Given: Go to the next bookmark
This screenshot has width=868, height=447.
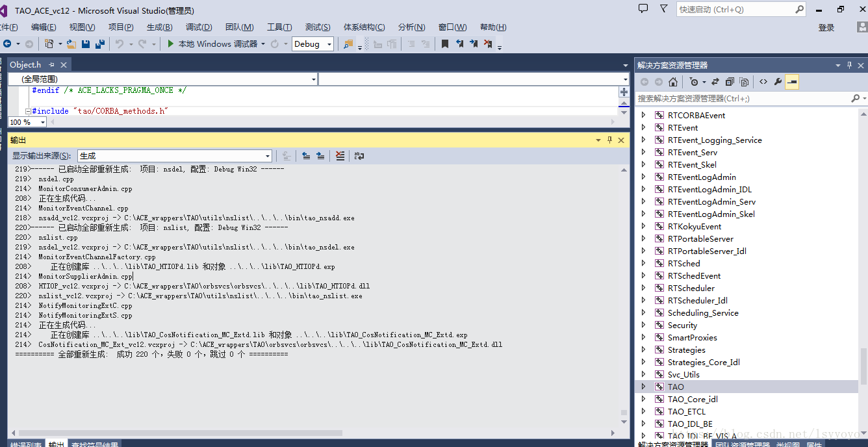Looking at the screenshot, I should coord(474,44).
